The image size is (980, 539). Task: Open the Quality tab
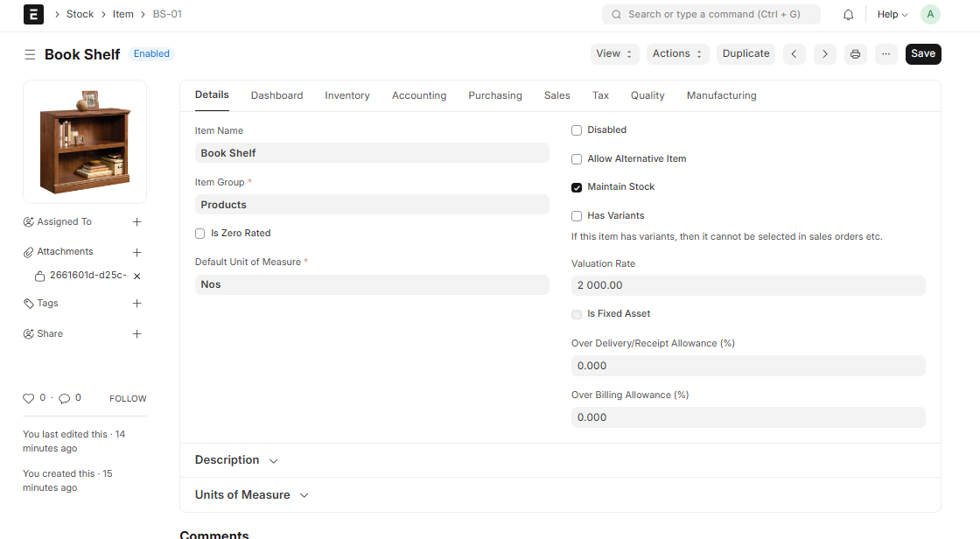647,95
